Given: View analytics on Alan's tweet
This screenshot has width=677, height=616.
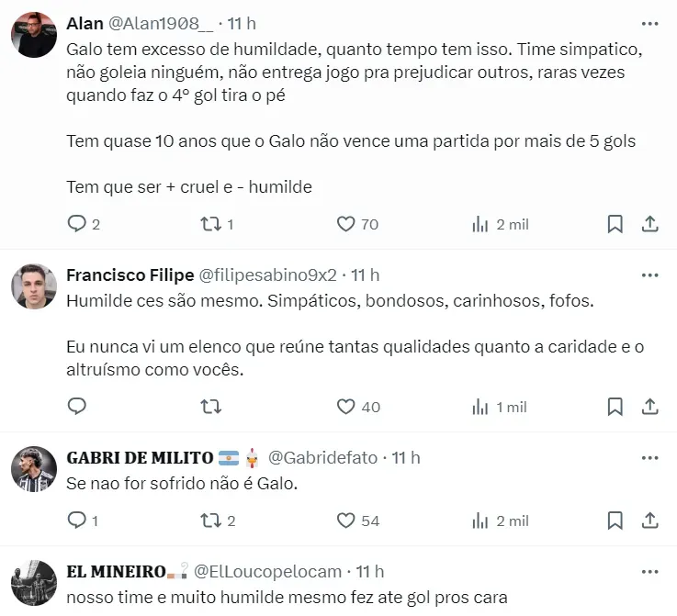Looking at the screenshot, I should pos(480,224).
